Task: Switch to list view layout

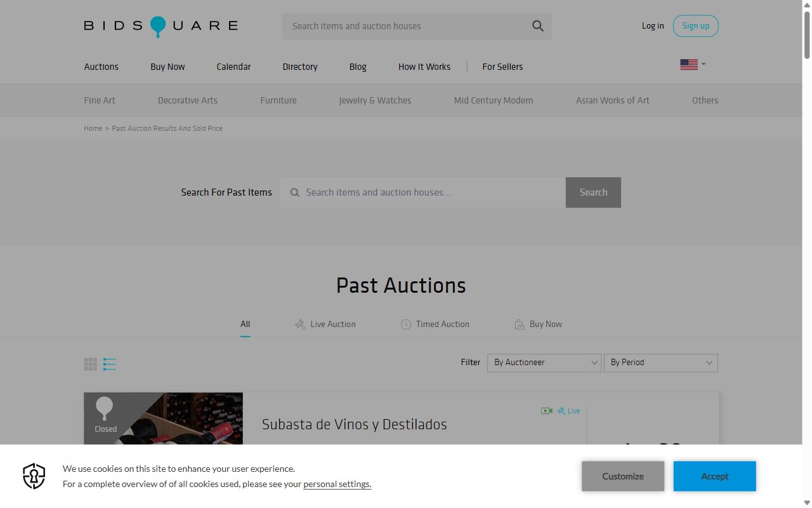Action: point(110,364)
